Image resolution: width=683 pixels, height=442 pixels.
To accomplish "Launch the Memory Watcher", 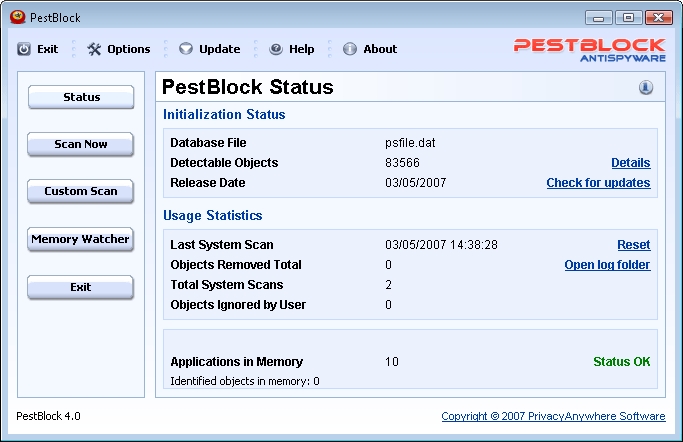I will tap(81, 239).
